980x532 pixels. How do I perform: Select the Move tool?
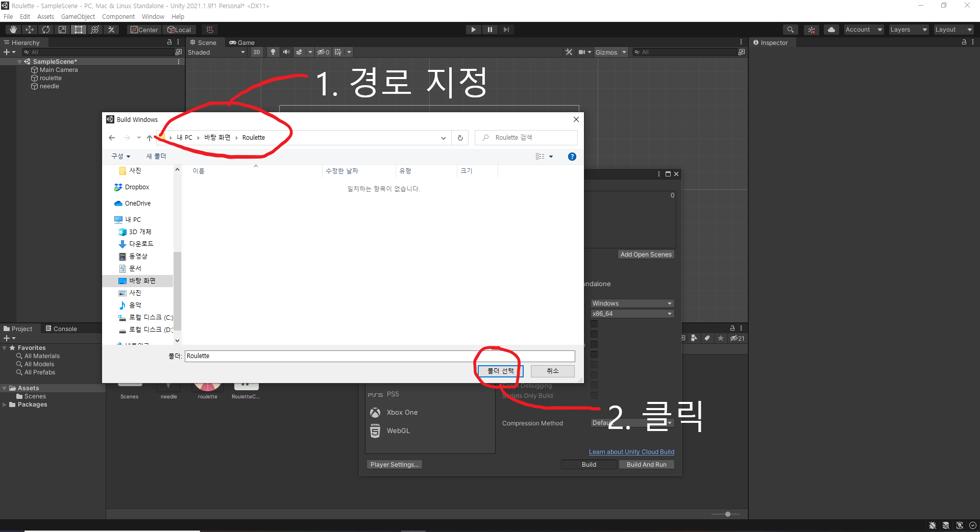pyautogui.click(x=30, y=30)
